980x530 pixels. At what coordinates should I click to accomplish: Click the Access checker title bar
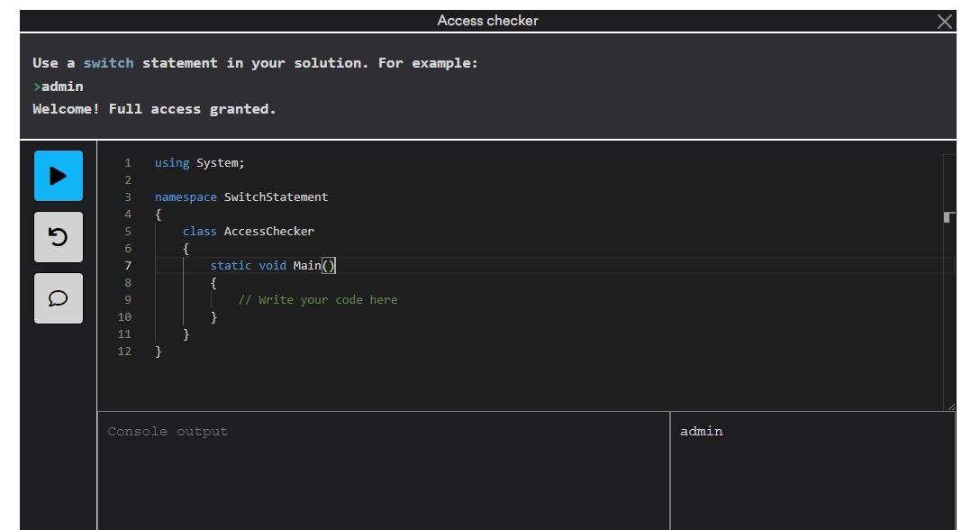[487, 20]
